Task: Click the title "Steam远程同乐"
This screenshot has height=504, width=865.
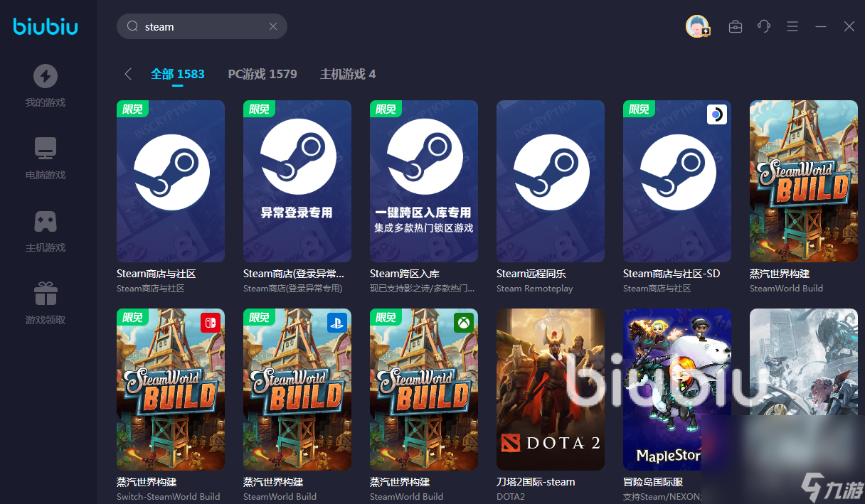Action: pyautogui.click(x=531, y=274)
